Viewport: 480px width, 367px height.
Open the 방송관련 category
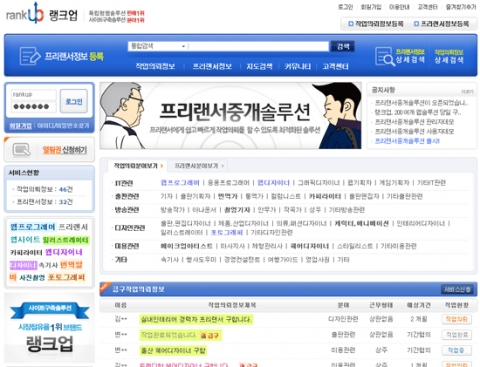click(x=127, y=210)
